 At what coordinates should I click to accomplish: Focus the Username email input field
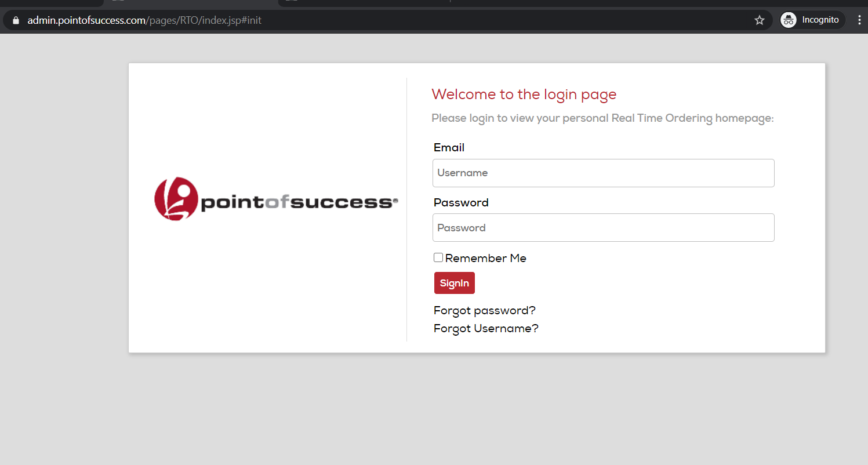(x=604, y=173)
